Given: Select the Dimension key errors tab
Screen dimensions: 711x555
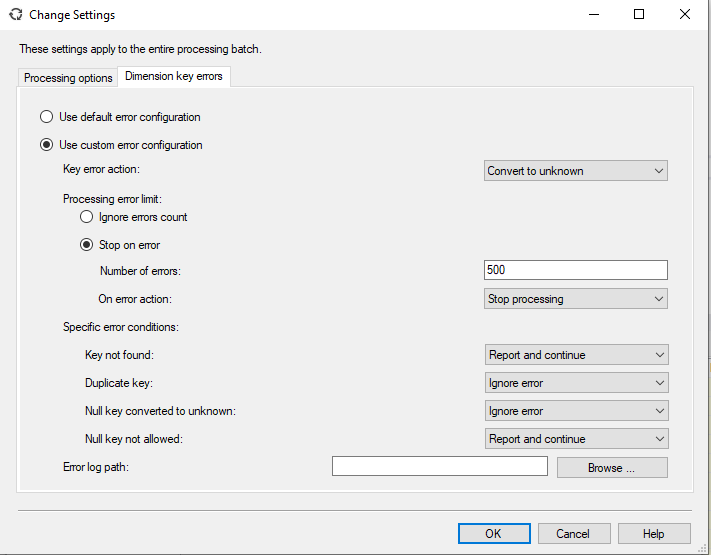Looking at the screenshot, I should tap(174, 76).
